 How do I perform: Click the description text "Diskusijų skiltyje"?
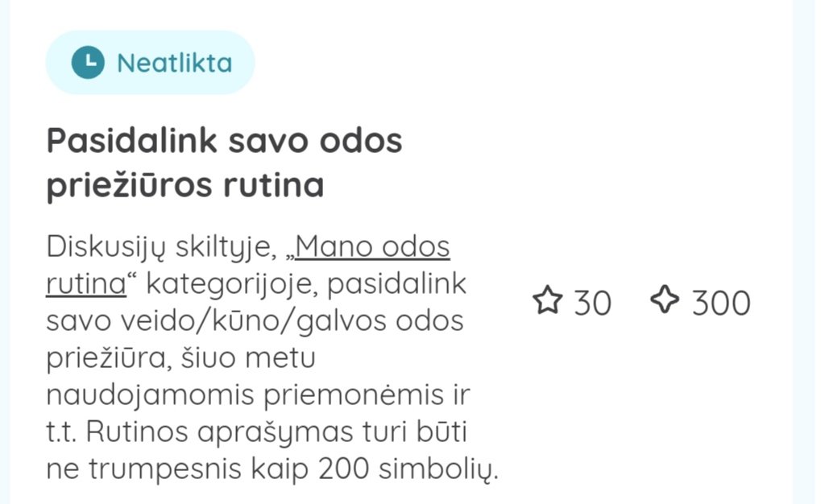point(161,247)
